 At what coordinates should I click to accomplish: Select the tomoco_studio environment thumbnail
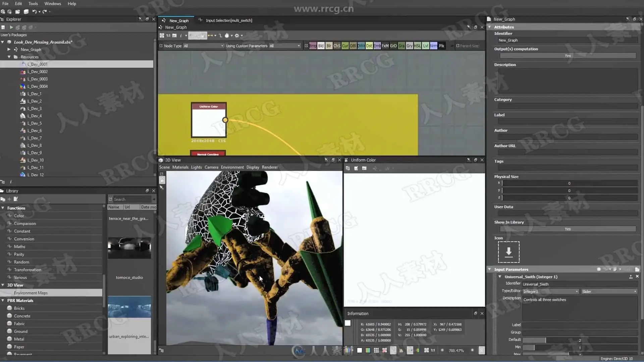point(129,248)
